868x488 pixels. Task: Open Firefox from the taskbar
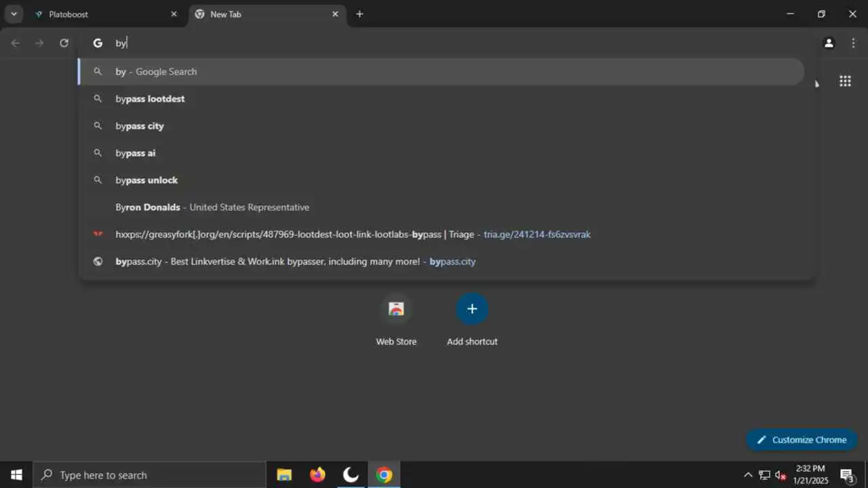[317, 475]
